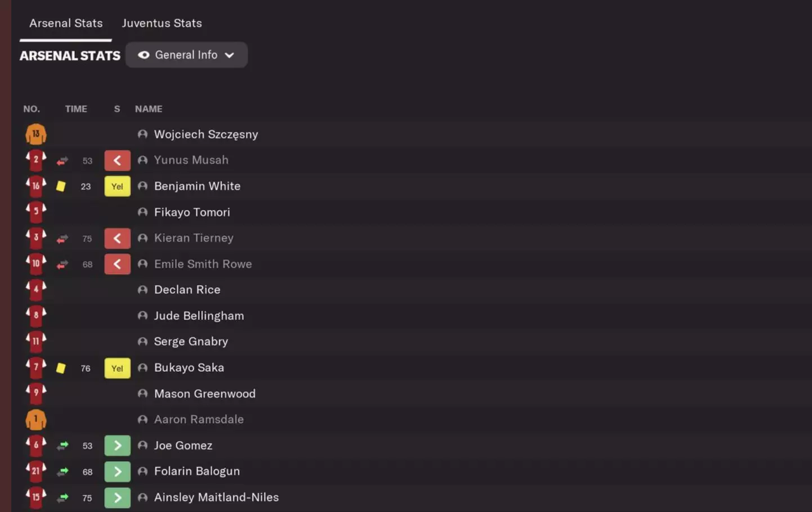Select the Arsenal Stats tab
The image size is (812, 512).
click(x=66, y=23)
